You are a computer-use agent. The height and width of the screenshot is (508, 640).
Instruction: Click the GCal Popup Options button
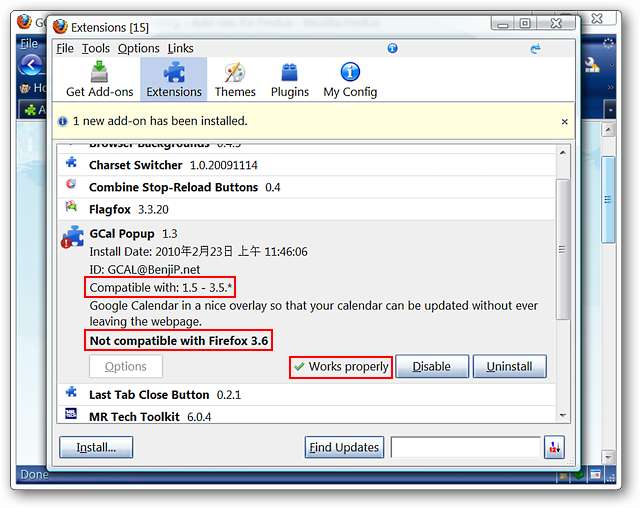(x=126, y=366)
